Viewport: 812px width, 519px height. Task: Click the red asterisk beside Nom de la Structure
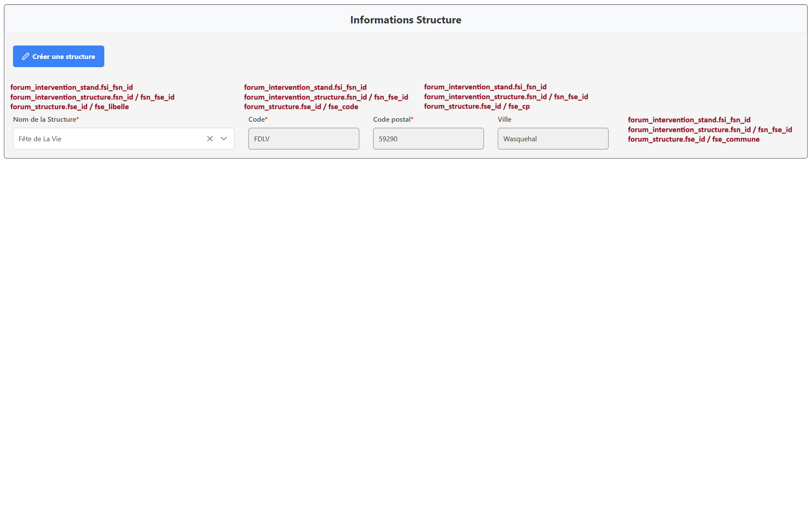78,119
